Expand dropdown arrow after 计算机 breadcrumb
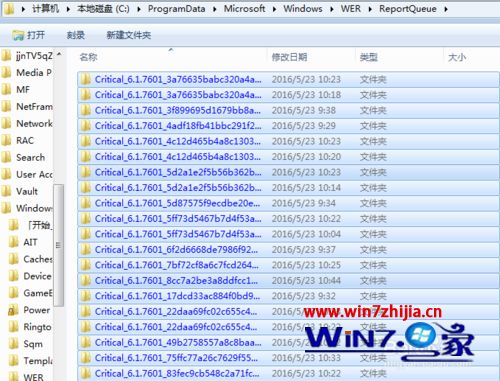This screenshot has width=500, height=381. (x=68, y=9)
